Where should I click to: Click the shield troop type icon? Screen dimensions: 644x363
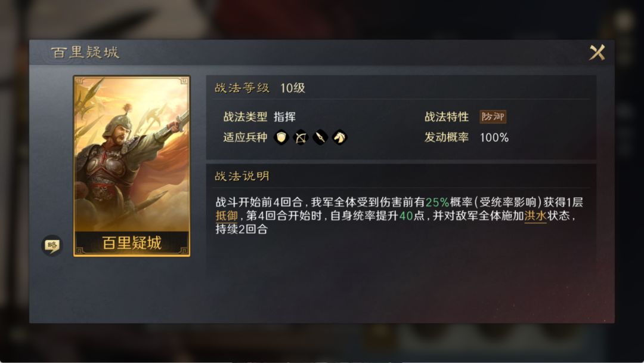point(281,137)
